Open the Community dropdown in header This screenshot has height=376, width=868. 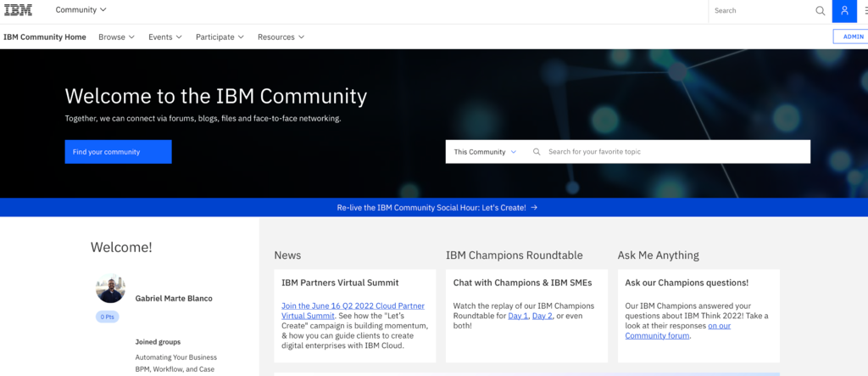pyautogui.click(x=81, y=10)
